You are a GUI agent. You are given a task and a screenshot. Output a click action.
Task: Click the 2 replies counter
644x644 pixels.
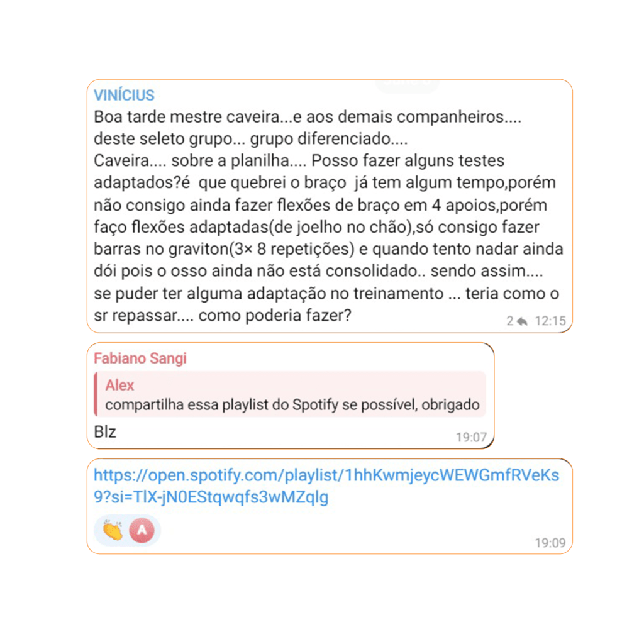(509, 321)
